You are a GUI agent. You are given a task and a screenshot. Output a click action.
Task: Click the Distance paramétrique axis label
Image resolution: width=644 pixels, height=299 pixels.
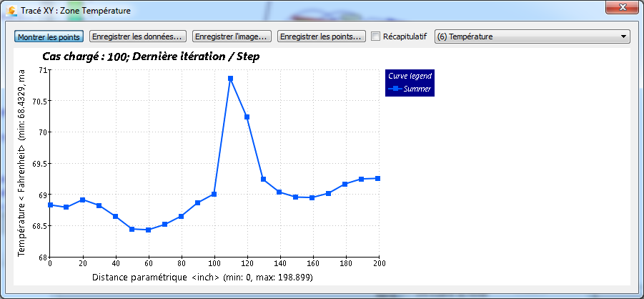(202, 278)
